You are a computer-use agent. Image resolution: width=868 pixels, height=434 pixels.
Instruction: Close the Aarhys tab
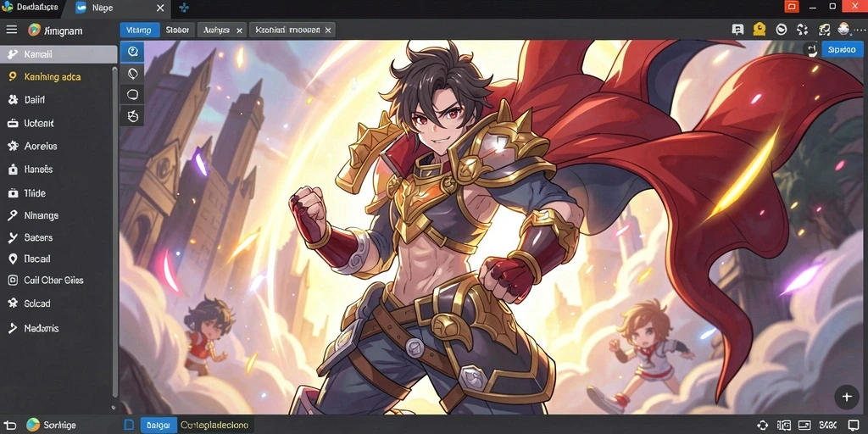239,31
